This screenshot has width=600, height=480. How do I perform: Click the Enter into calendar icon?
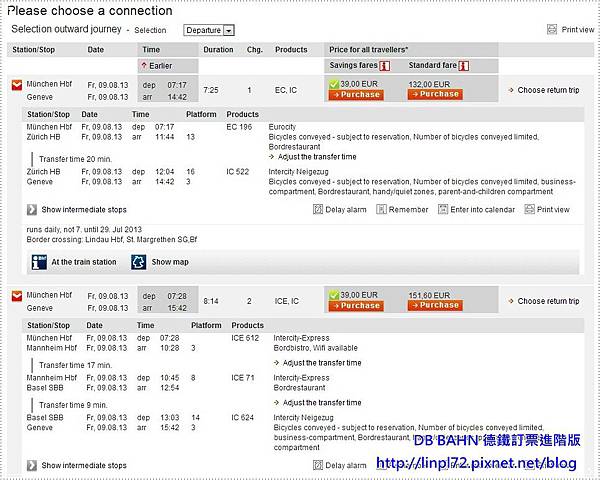tap(443, 209)
